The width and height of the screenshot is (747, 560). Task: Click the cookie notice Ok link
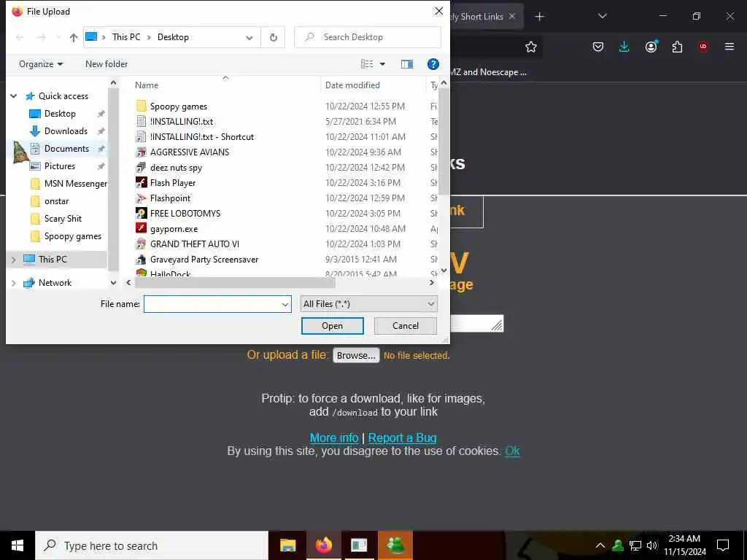tap(512, 451)
